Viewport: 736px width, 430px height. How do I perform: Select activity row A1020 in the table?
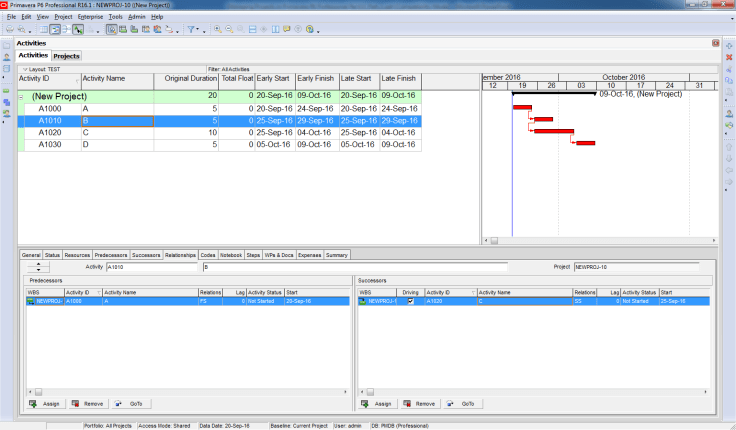coord(50,132)
